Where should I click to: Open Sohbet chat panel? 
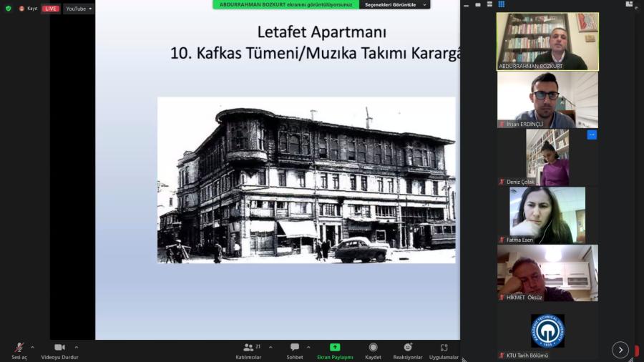pos(295,351)
